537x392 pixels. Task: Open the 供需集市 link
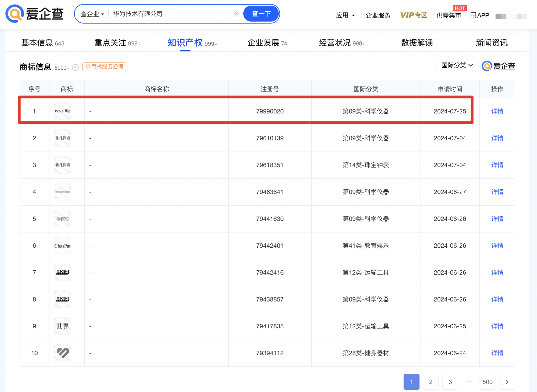[449, 15]
